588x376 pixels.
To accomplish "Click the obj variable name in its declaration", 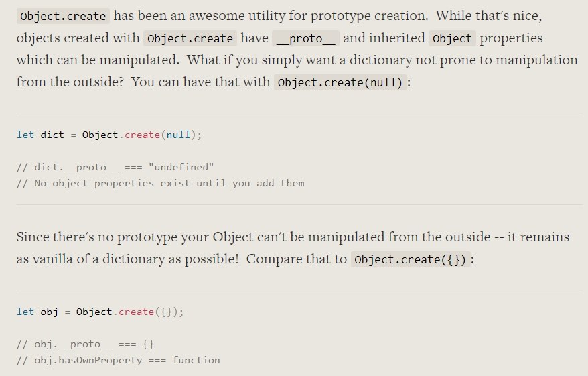I will pyautogui.click(x=50, y=312).
